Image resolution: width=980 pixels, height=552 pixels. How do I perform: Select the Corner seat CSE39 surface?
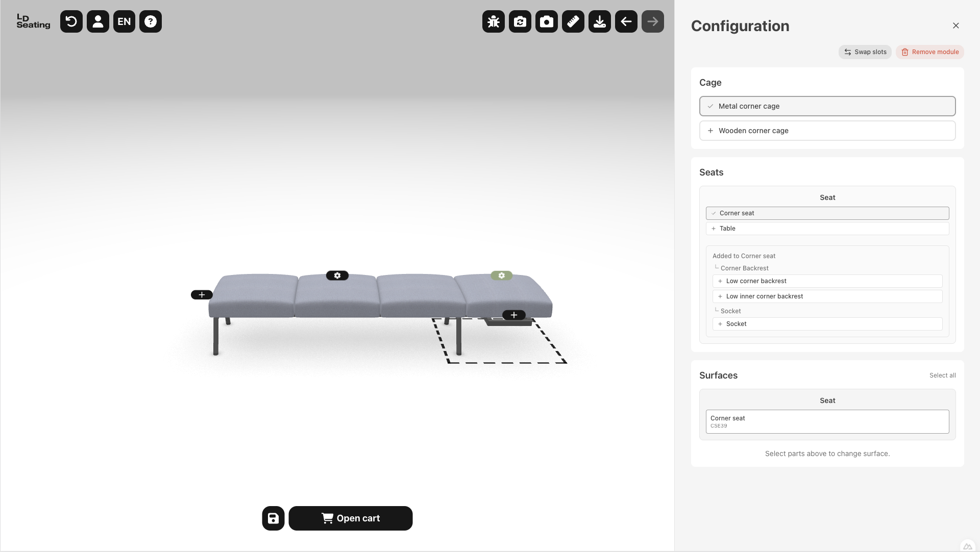pos(827,422)
